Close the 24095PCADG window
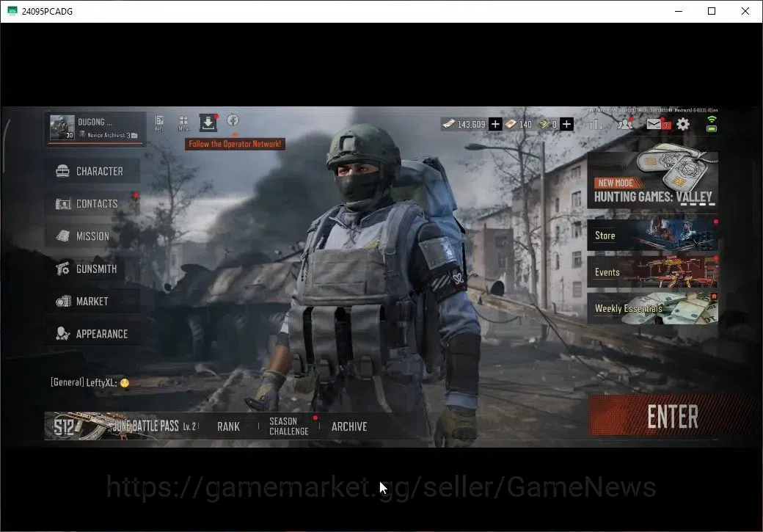This screenshot has height=532, width=763. pos(745,11)
